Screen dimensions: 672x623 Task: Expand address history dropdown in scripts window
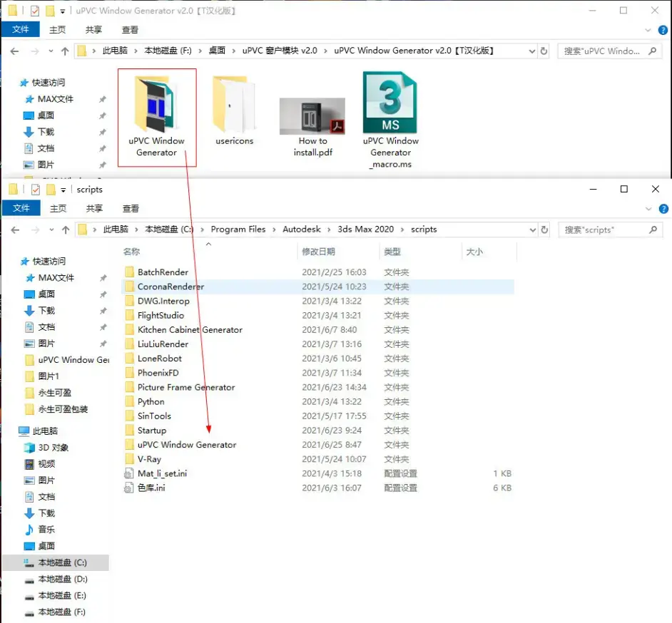click(533, 230)
